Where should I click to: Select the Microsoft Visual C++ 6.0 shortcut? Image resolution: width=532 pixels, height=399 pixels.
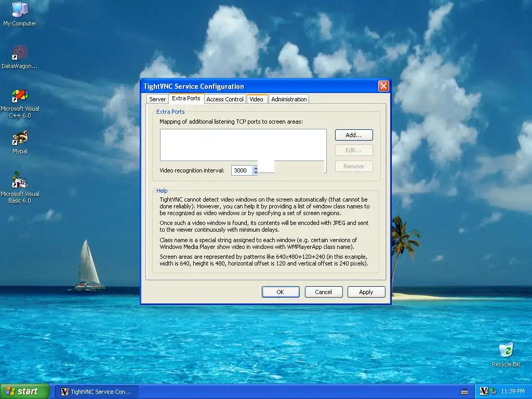coord(20,103)
